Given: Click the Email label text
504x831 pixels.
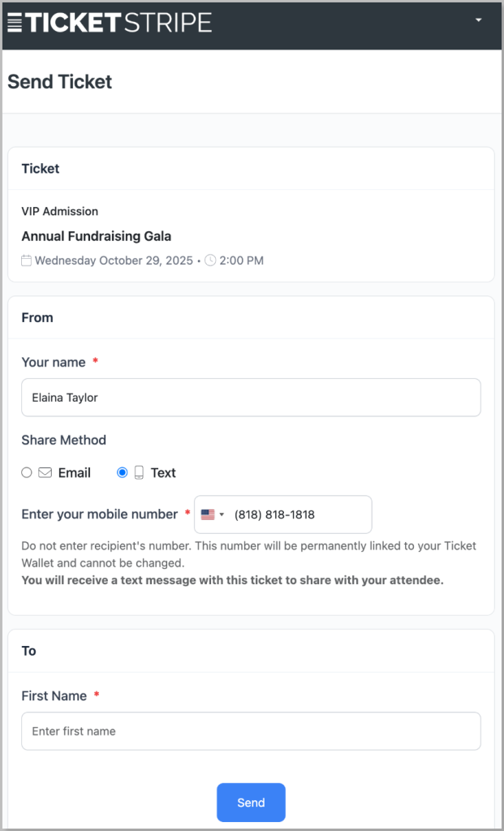Looking at the screenshot, I should 75,472.
